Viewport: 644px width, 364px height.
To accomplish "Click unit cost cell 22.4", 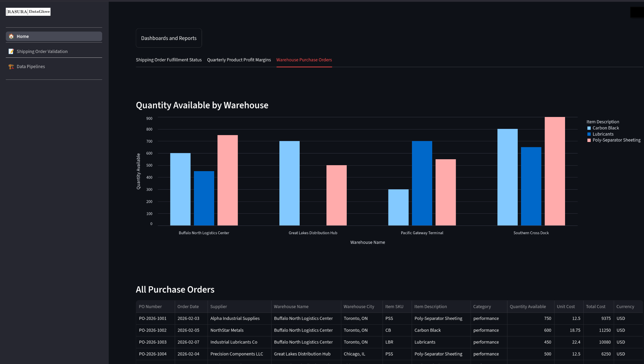I will coord(569,342).
